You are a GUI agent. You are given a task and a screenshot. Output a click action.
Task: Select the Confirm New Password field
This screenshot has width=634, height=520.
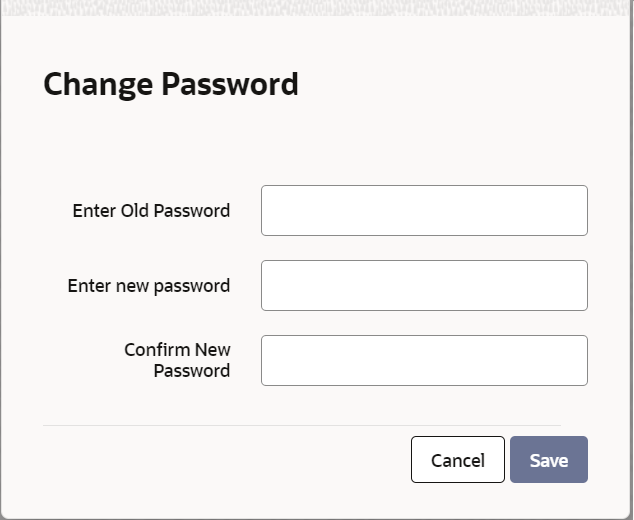424,360
